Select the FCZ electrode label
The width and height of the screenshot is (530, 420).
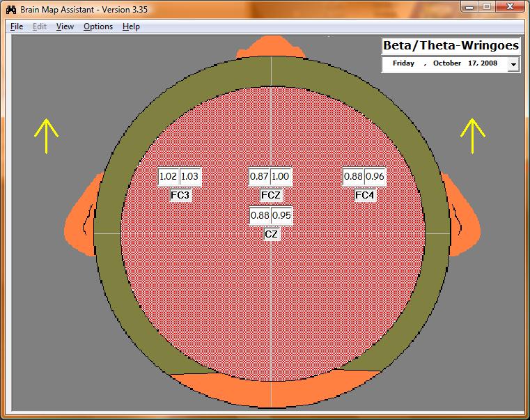(271, 196)
